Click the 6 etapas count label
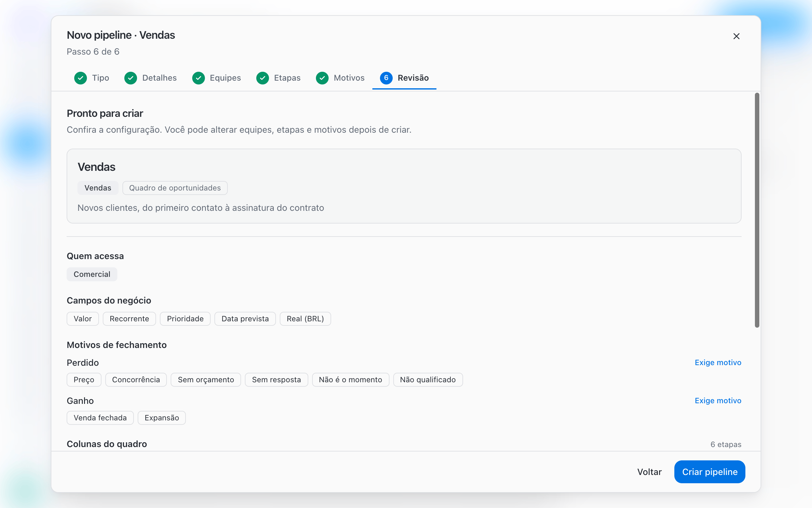The image size is (812, 508). pyautogui.click(x=726, y=444)
